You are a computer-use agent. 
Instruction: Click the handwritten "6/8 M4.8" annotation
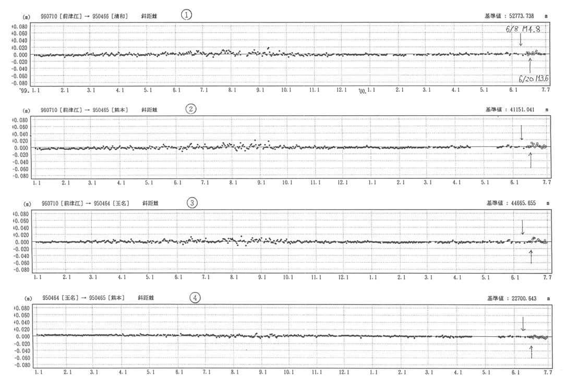[525, 30]
